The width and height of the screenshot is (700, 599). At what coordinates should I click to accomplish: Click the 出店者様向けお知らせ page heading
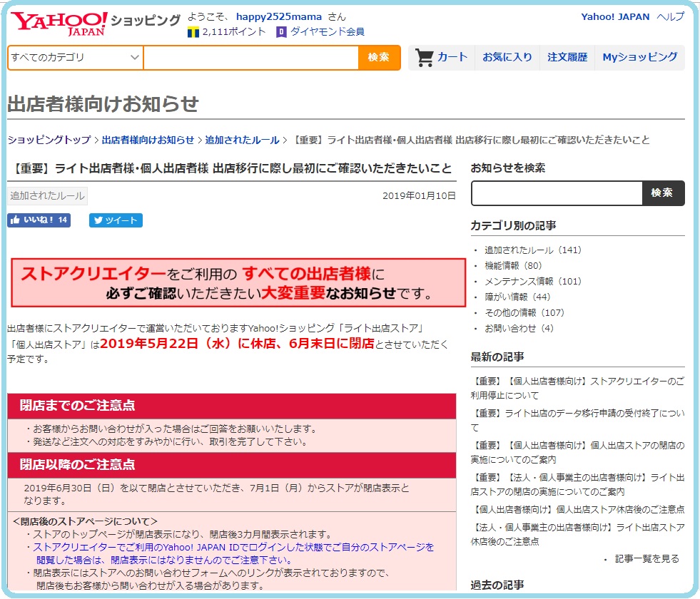click(103, 103)
